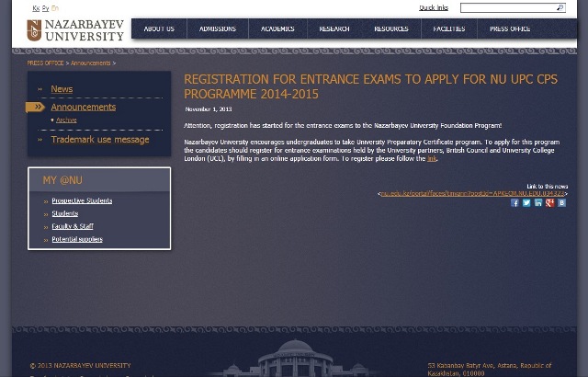The width and height of the screenshot is (588, 377).
Task: Click the Nazarbayev University logo
Action: [74, 30]
